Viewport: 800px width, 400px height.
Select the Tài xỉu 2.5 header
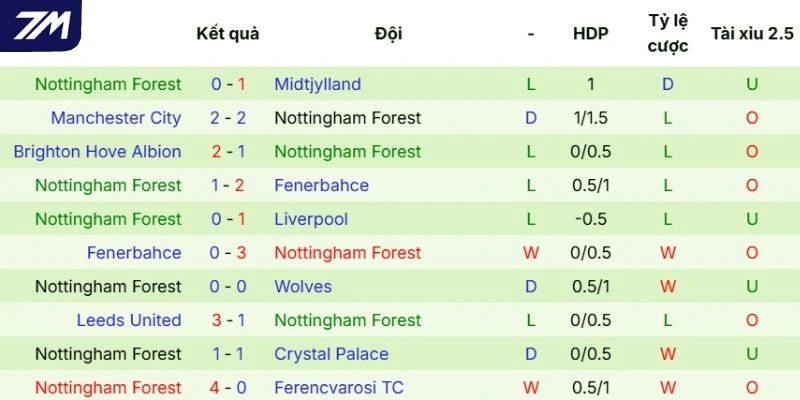[752, 33]
